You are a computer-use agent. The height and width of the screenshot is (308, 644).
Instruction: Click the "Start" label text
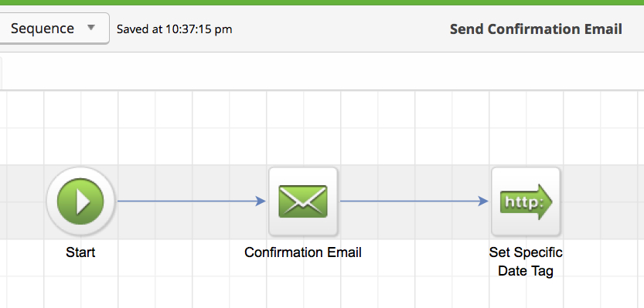80,252
